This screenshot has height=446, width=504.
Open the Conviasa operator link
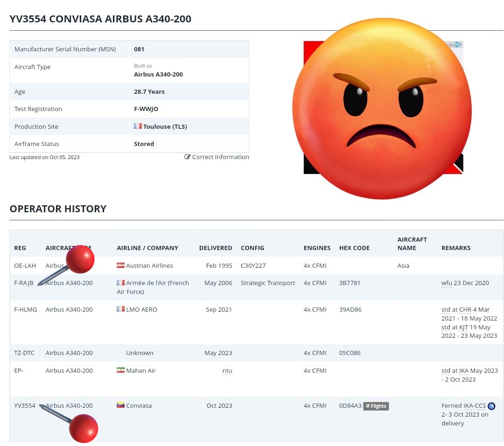pyautogui.click(x=139, y=405)
